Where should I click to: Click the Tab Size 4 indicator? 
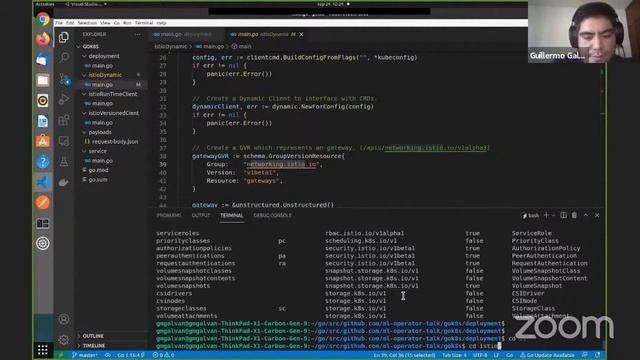454,355
